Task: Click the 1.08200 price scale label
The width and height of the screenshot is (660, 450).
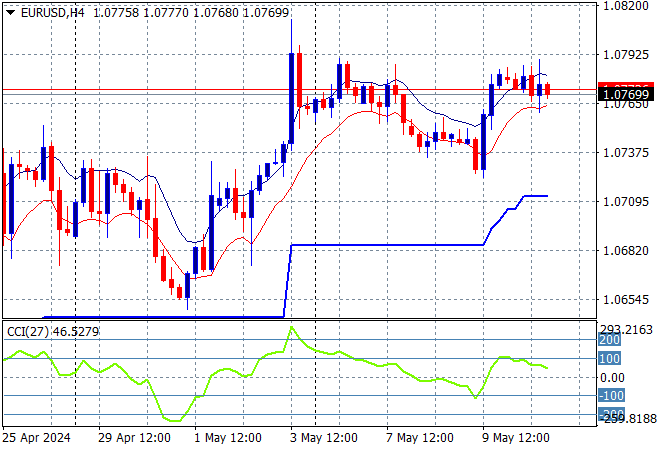Action: [x=626, y=6]
